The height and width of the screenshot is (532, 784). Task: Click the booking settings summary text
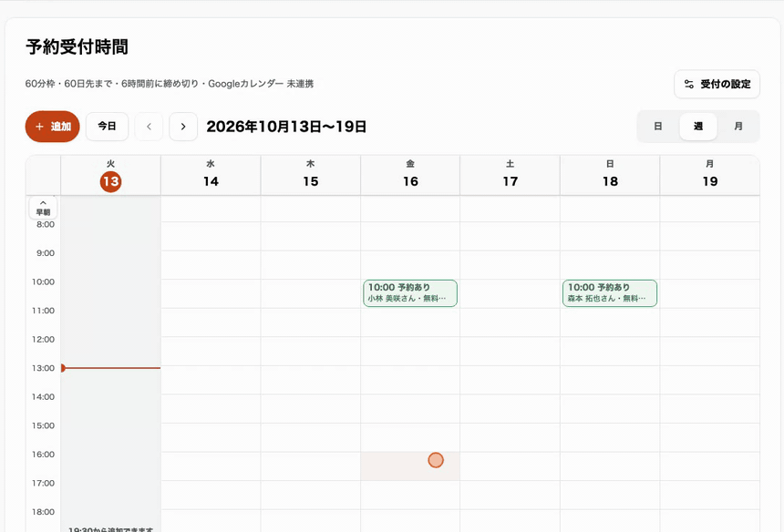pyautogui.click(x=170, y=84)
